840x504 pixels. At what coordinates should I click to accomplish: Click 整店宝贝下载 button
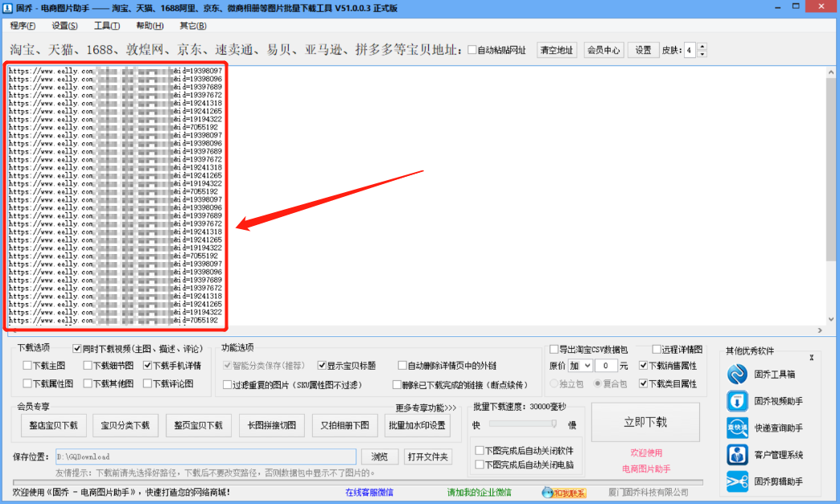click(x=53, y=425)
